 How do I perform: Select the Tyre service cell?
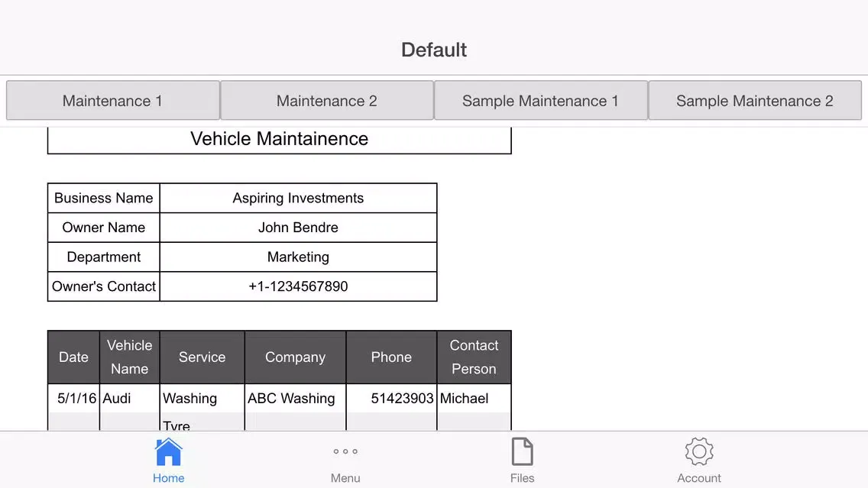click(202, 423)
